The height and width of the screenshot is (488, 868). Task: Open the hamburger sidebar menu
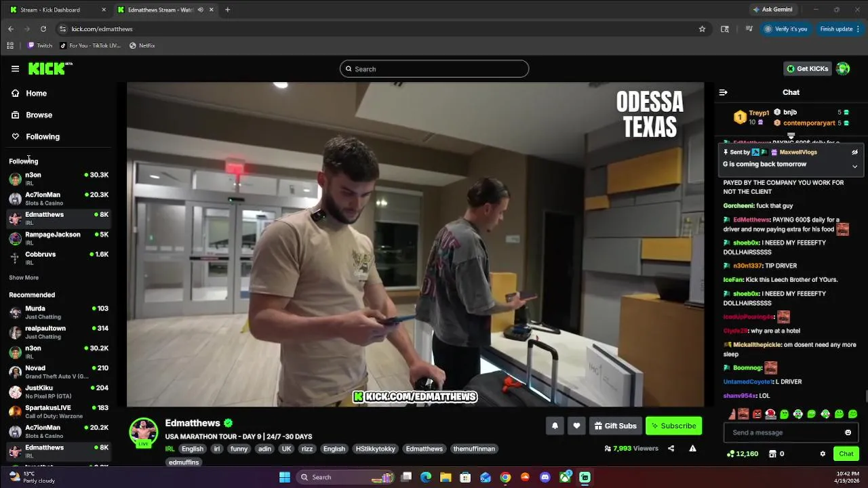click(x=15, y=68)
